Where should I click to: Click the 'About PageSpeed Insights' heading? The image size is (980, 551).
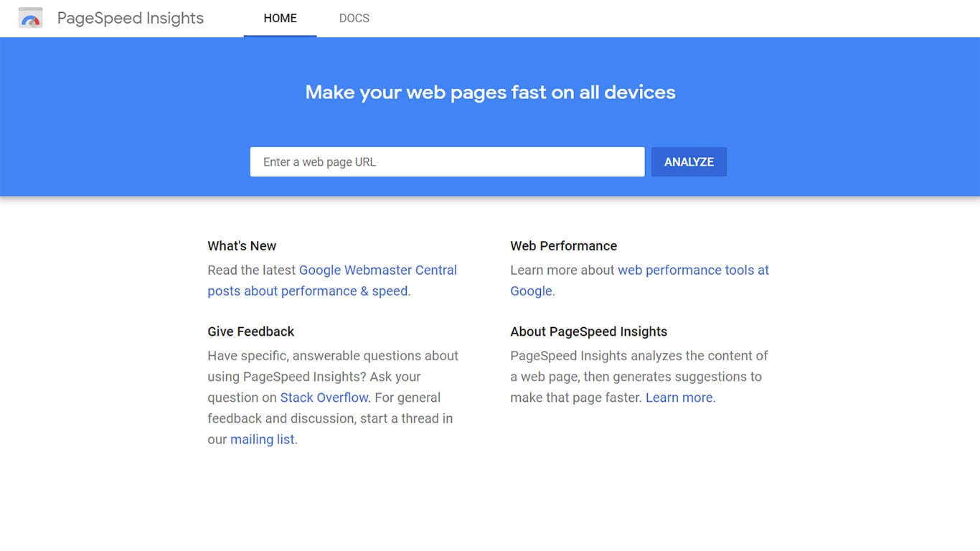point(589,331)
